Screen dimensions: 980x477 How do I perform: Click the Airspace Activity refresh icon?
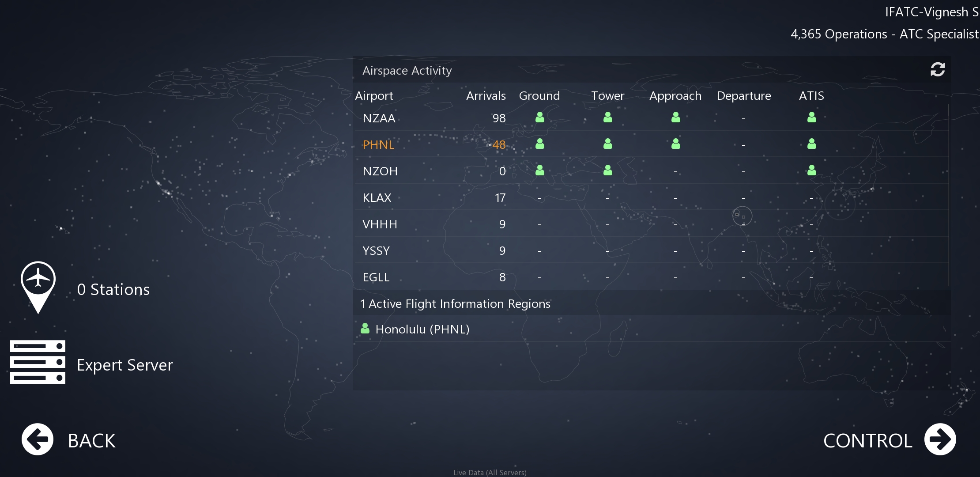(x=938, y=69)
